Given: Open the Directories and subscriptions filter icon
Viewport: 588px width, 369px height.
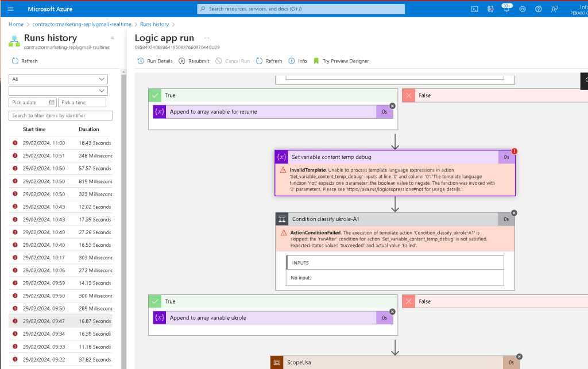Looking at the screenshot, I should pyautogui.click(x=490, y=9).
